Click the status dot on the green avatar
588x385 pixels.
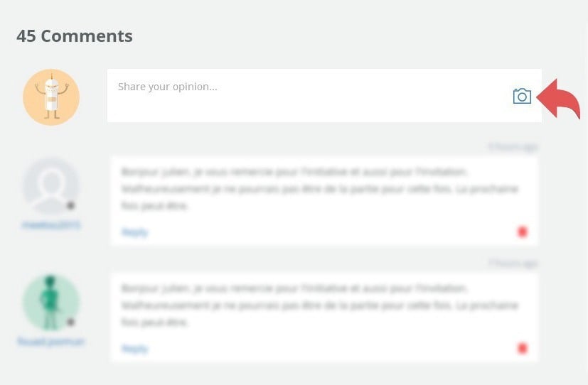point(70,322)
